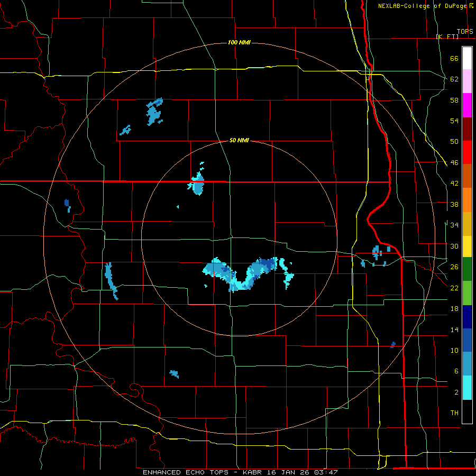Click the '03:47' timestamp in caption

pyautogui.click(x=326, y=472)
